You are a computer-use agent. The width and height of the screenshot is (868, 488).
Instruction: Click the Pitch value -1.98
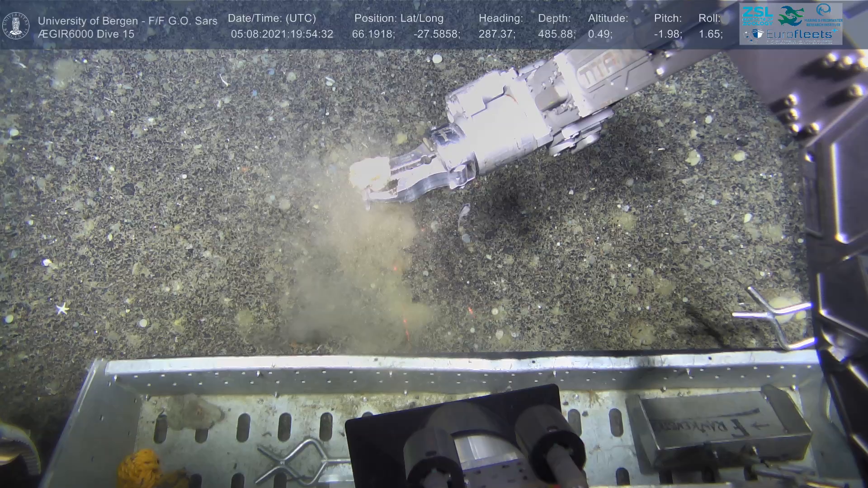pyautogui.click(x=668, y=34)
